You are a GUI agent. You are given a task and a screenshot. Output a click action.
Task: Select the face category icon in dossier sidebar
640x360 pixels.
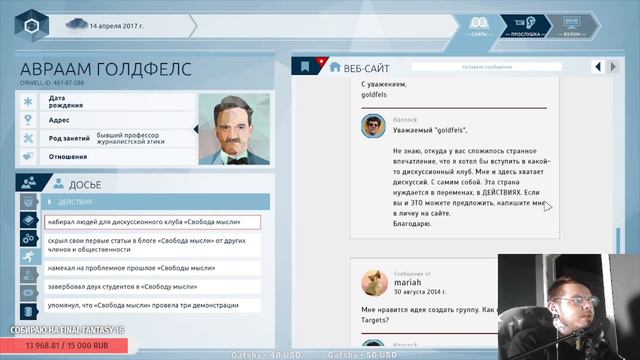(29, 202)
